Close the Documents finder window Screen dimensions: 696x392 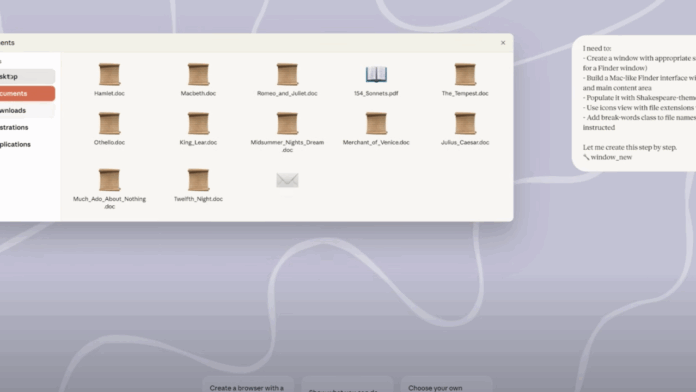pyautogui.click(x=503, y=43)
